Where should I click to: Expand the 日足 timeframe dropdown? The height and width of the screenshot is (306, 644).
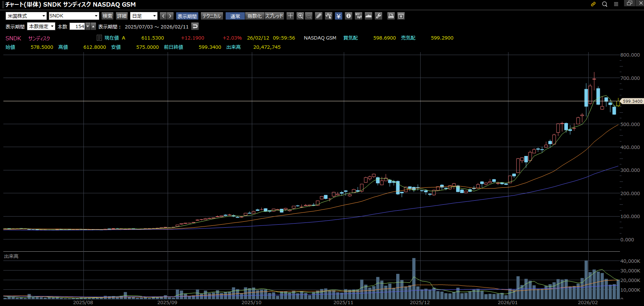pos(144,16)
